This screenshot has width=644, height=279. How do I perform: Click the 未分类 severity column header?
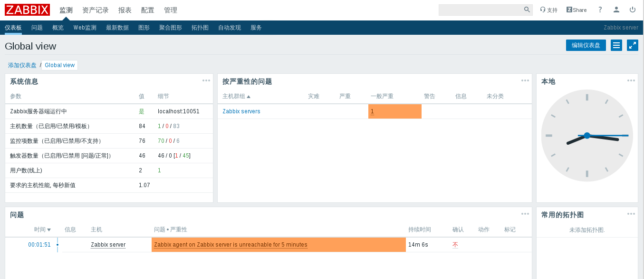coord(495,96)
